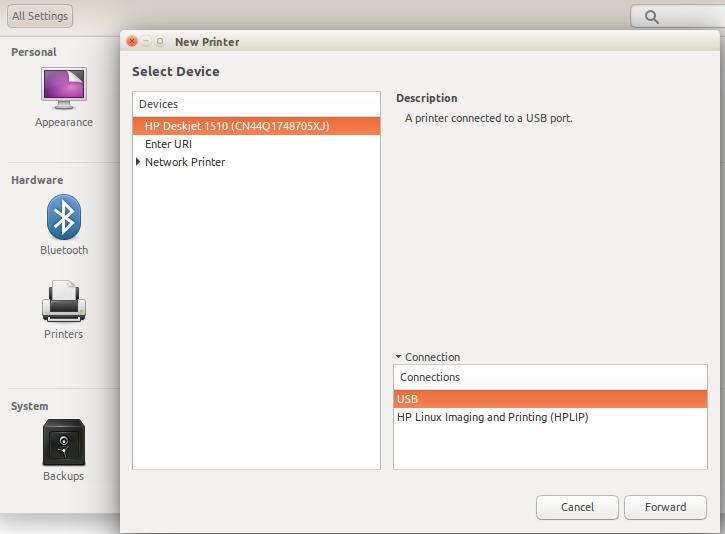This screenshot has width=725, height=534.
Task: Click the search magnifier icon
Action: 651,17
